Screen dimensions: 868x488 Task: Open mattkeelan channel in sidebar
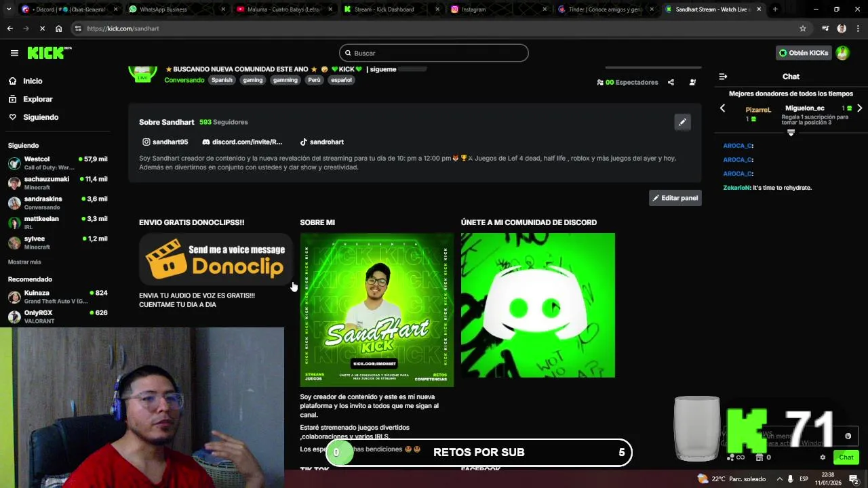pyautogui.click(x=58, y=222)
